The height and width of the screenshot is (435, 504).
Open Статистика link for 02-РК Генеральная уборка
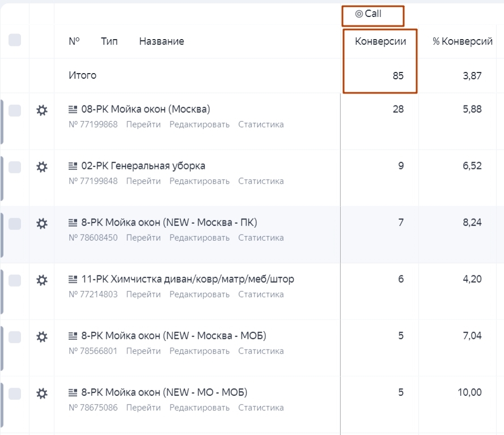[x=261, y=181]
